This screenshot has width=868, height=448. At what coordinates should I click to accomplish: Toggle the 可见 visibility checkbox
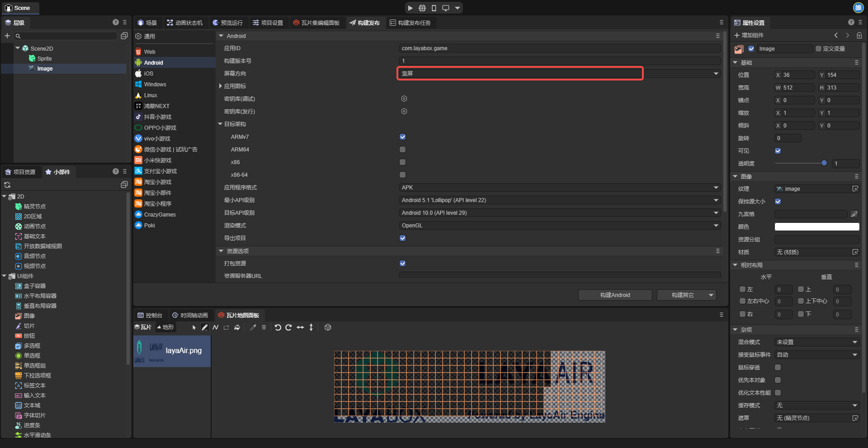(778, 151)
